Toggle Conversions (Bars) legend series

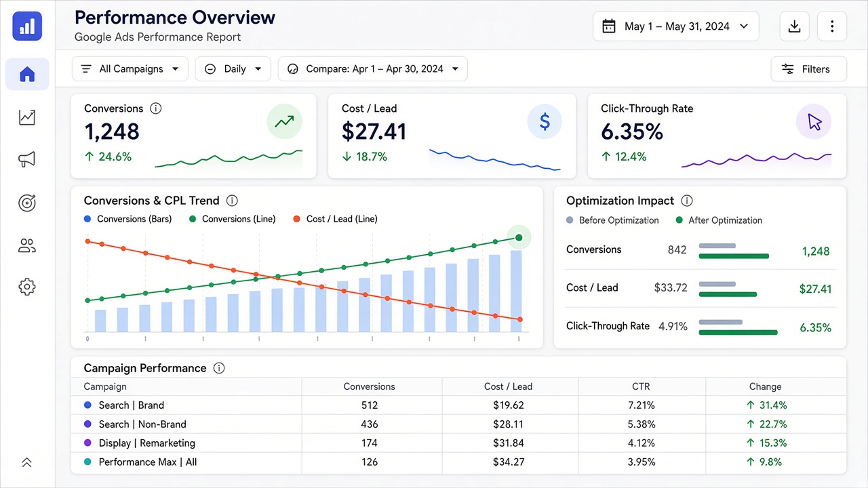(127, 219)
